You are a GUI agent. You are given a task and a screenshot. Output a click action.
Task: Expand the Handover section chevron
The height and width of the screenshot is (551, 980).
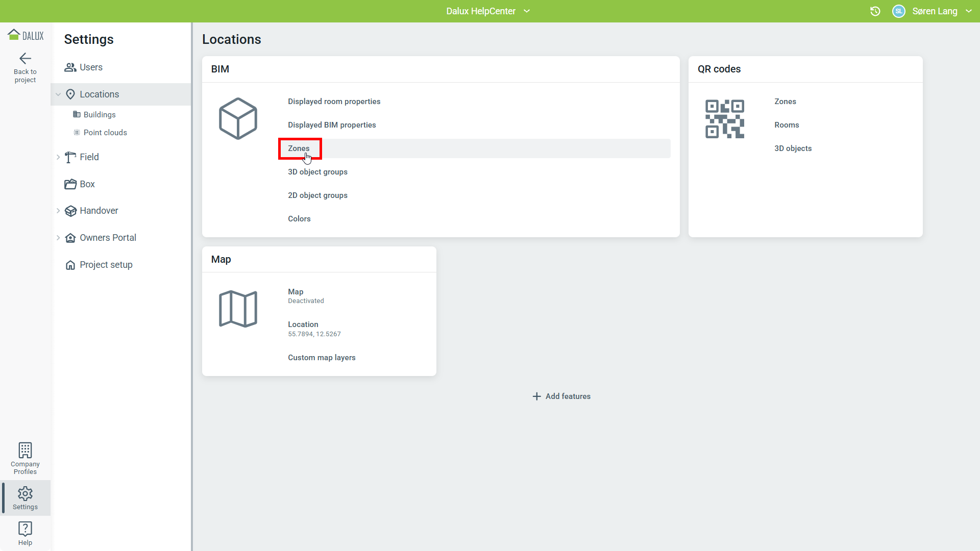[58, 211]
